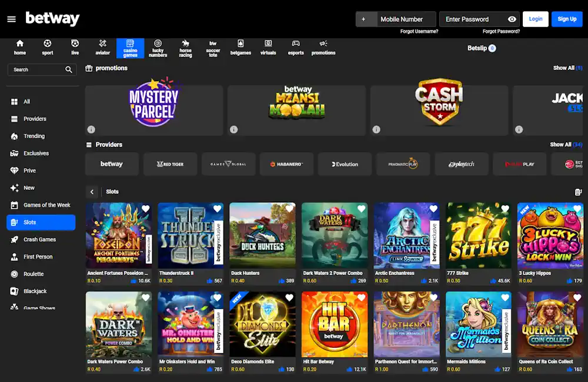Click the search magnifier icon
The image size is (588, 382).
click(69, 69)
